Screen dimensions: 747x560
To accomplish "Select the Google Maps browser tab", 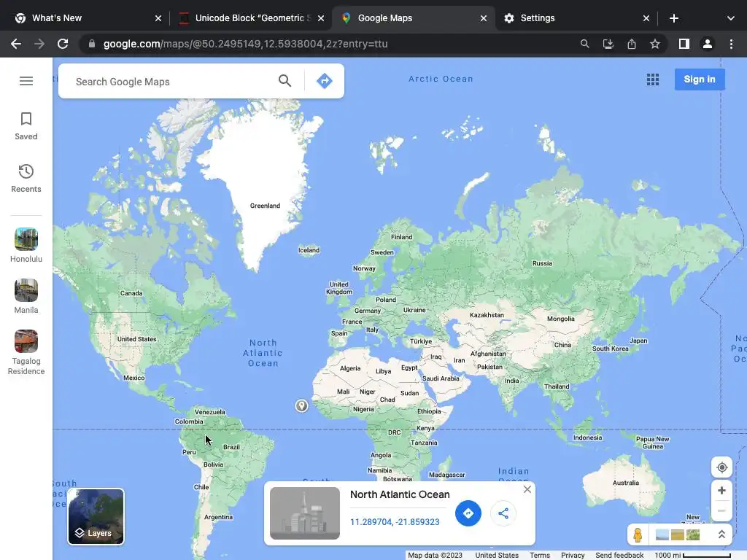I will [x=412, y=18].
